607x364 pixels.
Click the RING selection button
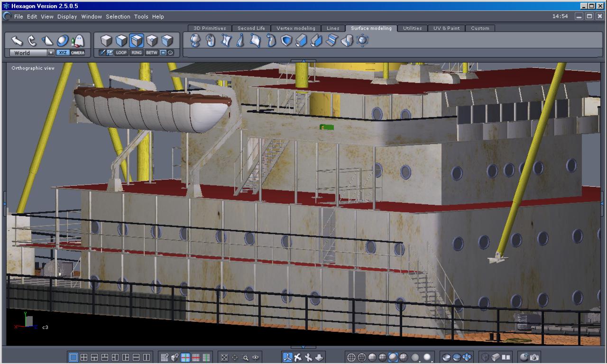click(x=137, y=53)
